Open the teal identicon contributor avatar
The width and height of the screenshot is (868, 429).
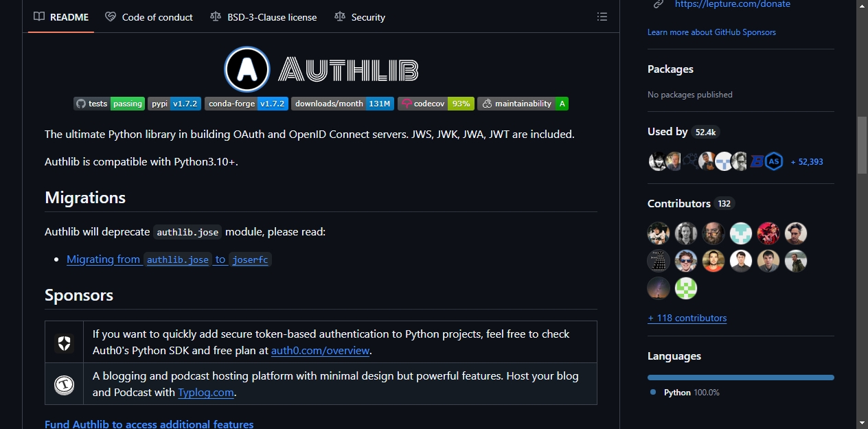coord(741,233)
